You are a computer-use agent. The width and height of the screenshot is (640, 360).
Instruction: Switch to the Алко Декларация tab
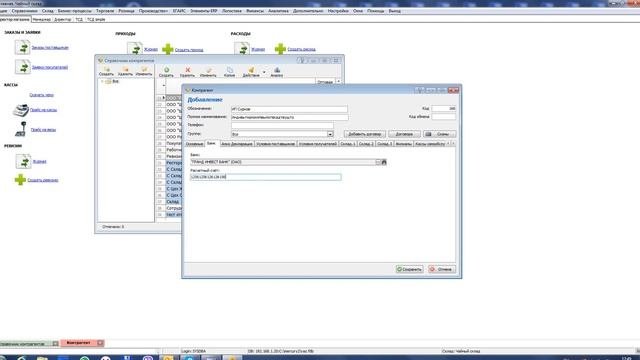[237, 144]
